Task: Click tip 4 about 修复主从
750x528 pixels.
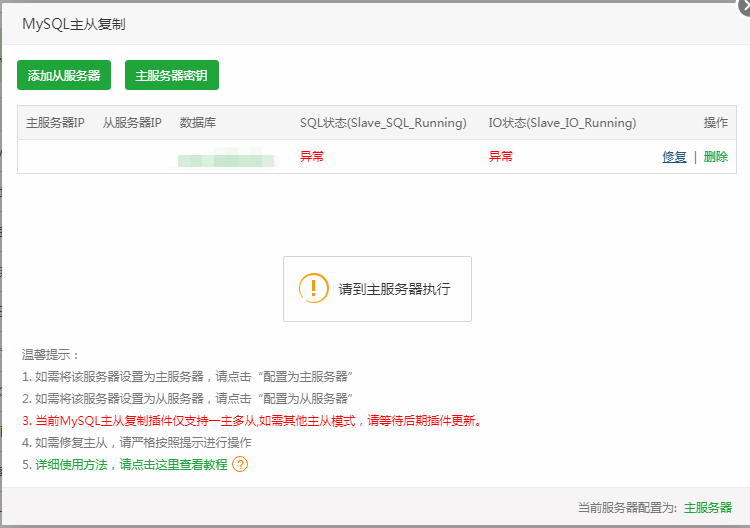Action: [x=136, y=443]
